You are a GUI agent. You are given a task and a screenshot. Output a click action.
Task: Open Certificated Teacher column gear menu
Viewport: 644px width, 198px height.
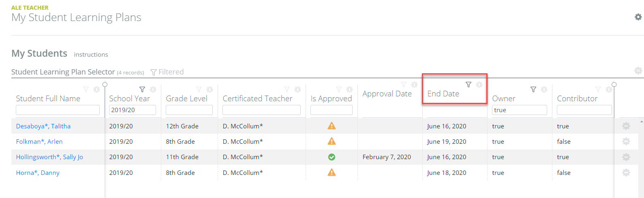click(x=297, y=89)
